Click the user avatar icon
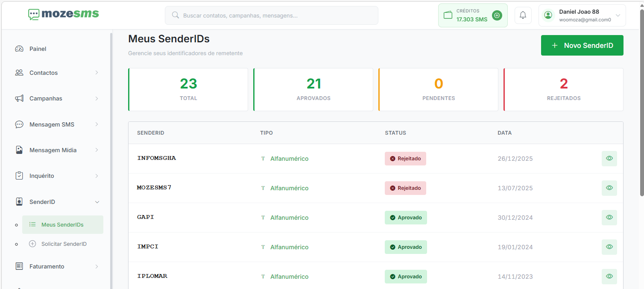644x289 pixels. (x=548, y=15)
